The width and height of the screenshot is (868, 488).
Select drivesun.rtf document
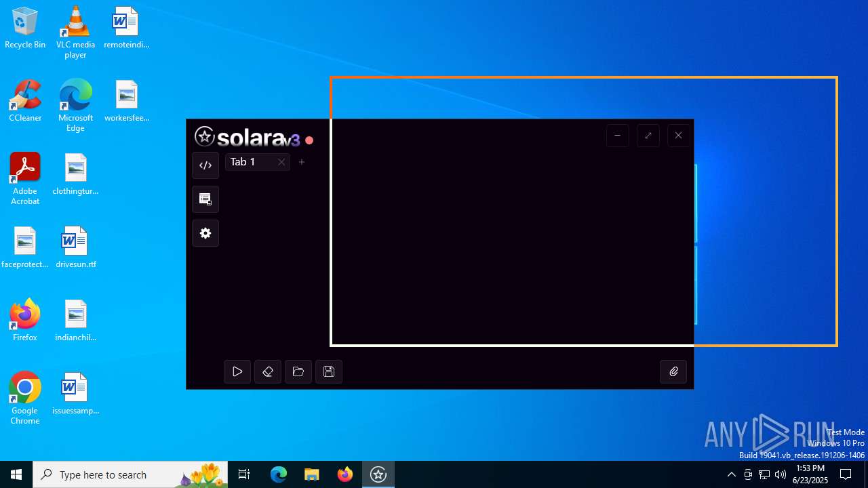coord(75,247)
